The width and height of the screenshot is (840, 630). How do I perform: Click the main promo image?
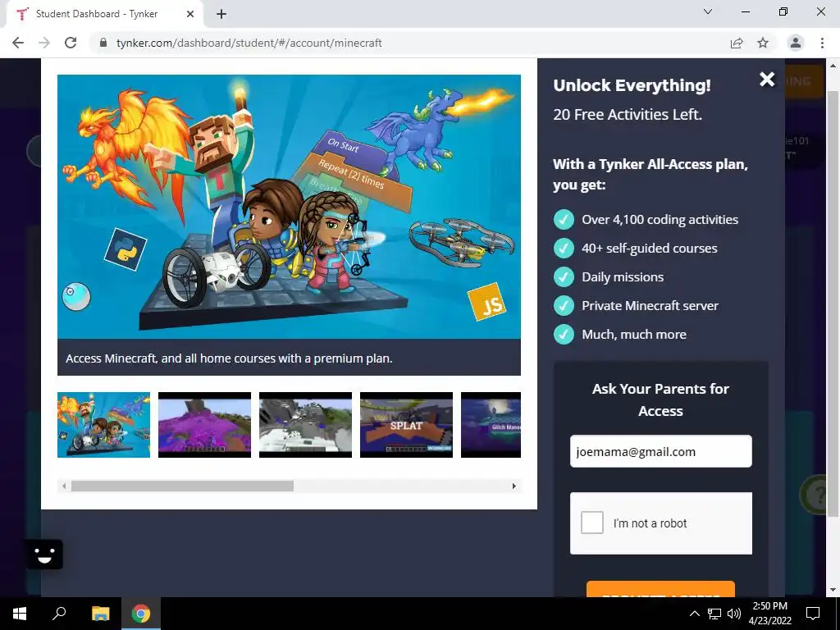(x=289, y=206)
